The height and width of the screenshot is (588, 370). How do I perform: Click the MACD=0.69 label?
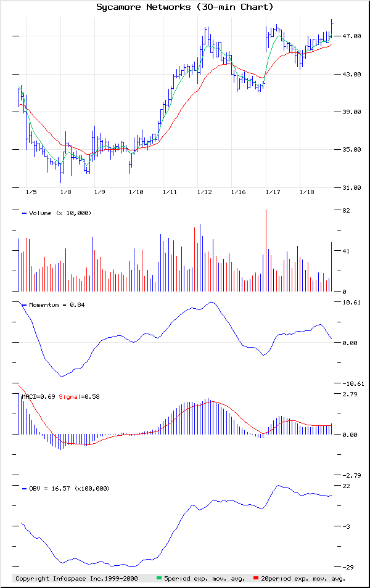[x=39, y=397]
